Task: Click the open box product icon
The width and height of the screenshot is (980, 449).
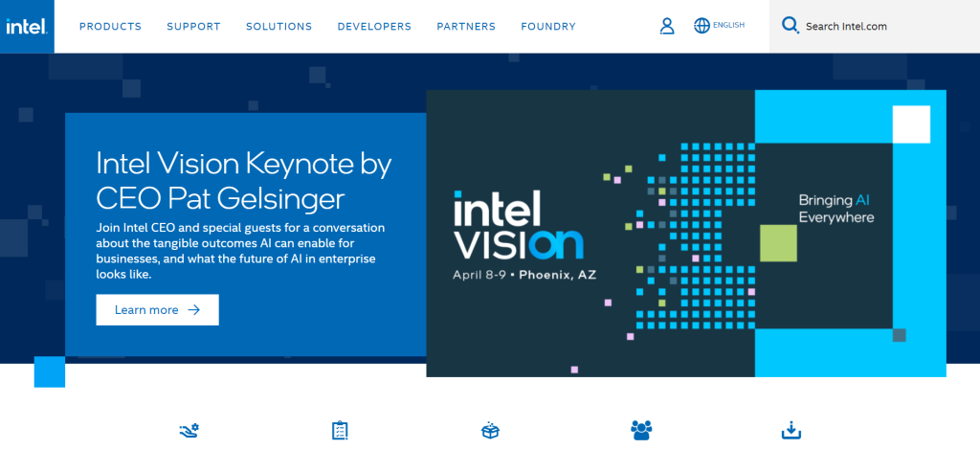Action: (x=490, y=430)
